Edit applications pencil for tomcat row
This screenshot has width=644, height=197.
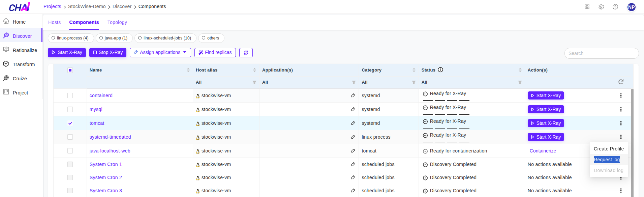click(x=353, y=123)
